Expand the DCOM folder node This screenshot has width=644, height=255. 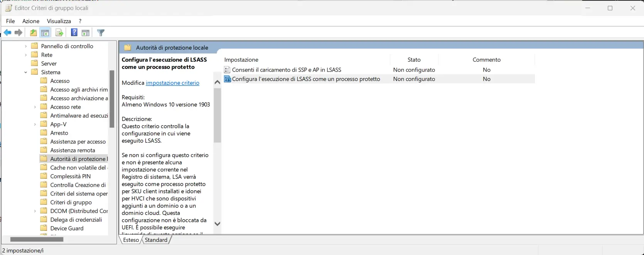(x=35, y=211)
